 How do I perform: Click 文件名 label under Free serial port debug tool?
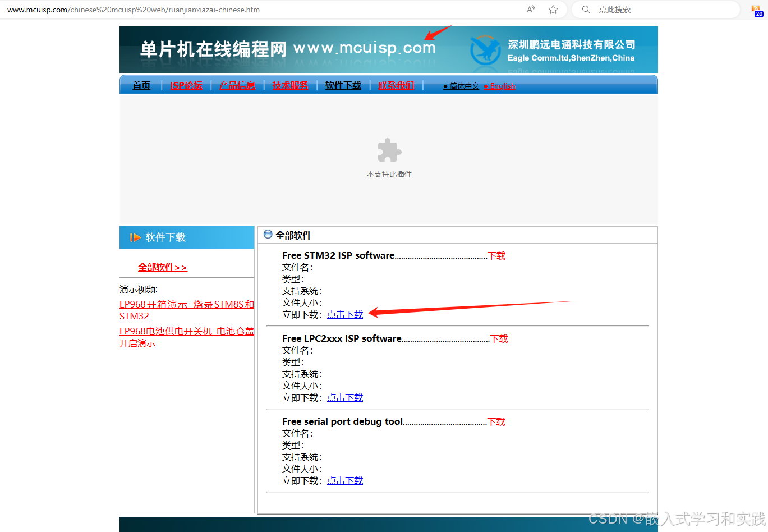pos(297,434)
